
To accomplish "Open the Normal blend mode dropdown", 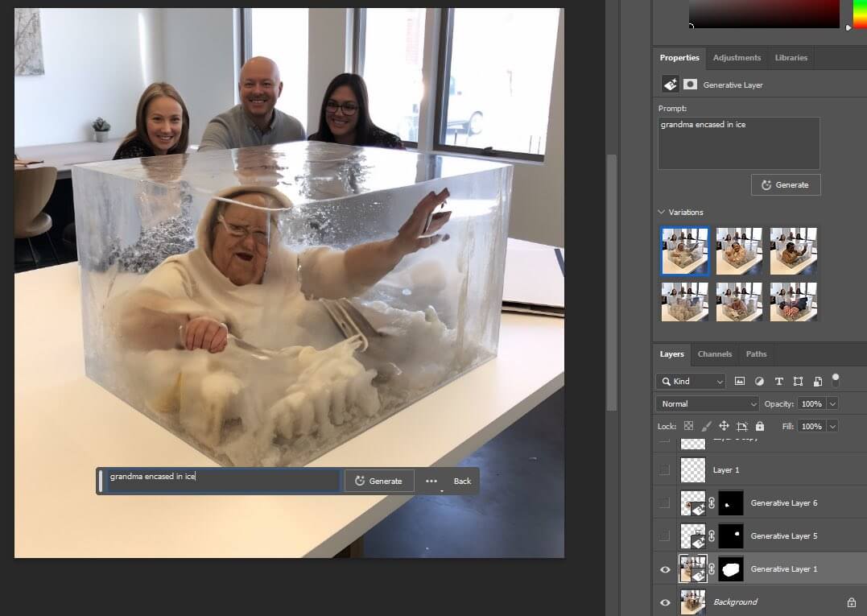I will point(708,403).
